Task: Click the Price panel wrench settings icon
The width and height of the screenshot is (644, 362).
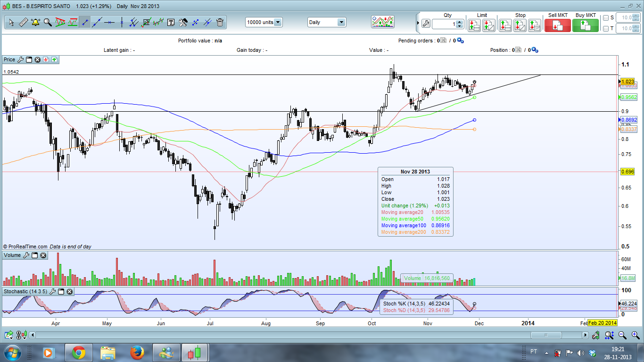Action: point(20,59)
